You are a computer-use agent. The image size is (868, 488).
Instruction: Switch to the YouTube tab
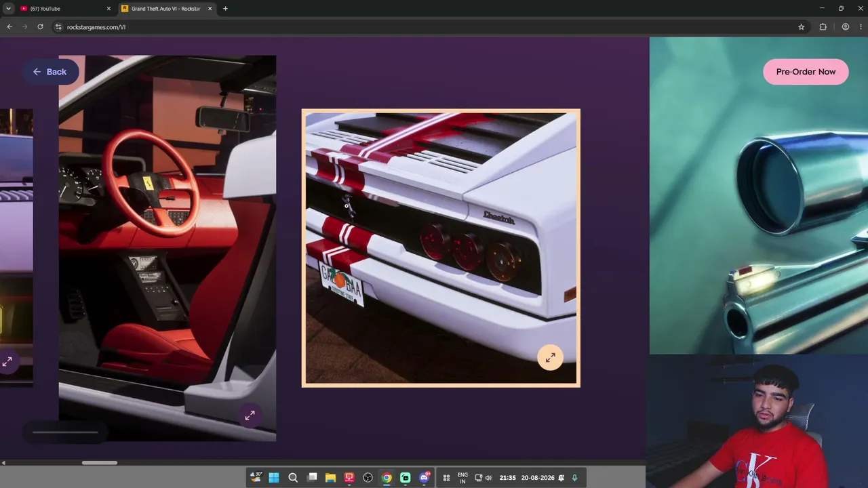point(64,9)
